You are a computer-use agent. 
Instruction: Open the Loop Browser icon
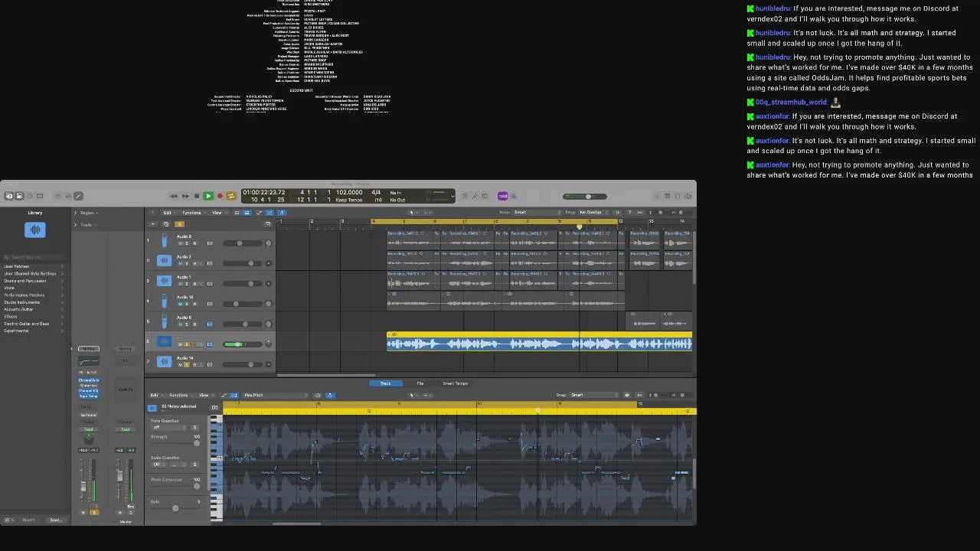click(679, 196)
